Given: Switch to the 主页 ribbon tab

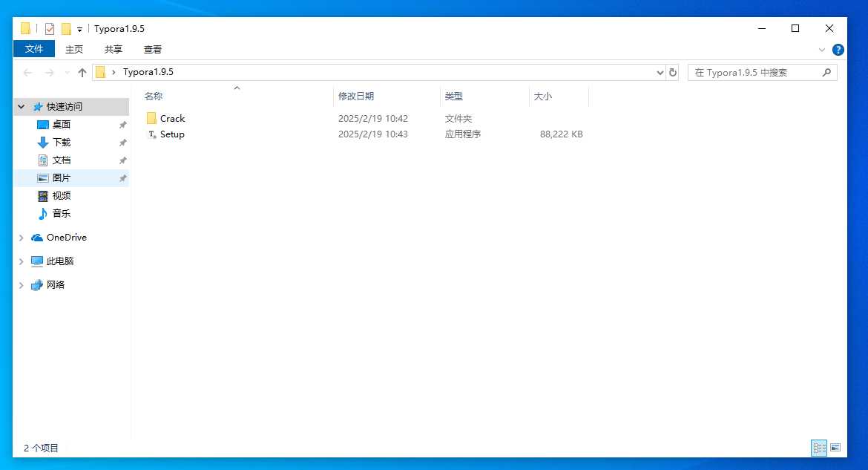Looking at the screenshot, I should click(x=73, y=49).
